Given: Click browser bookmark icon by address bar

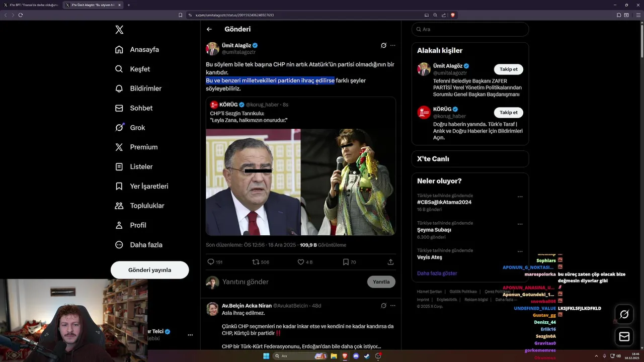Looking at the screenshot, I should point(180,15).
